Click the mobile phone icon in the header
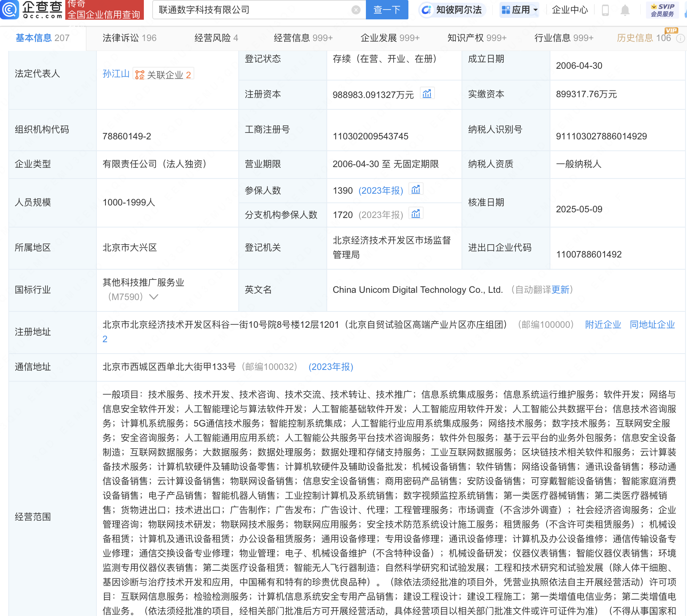The image size is (687, 616). point(605,11)
